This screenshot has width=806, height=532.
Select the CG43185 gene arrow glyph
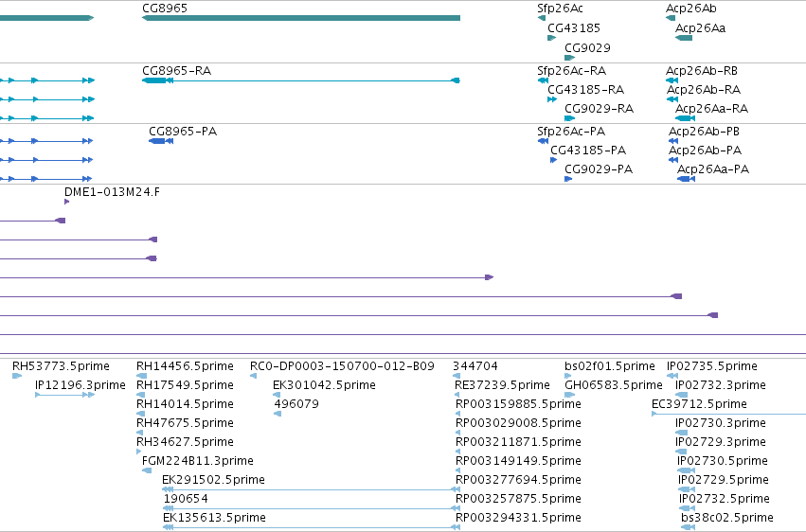tap(551, 38)
